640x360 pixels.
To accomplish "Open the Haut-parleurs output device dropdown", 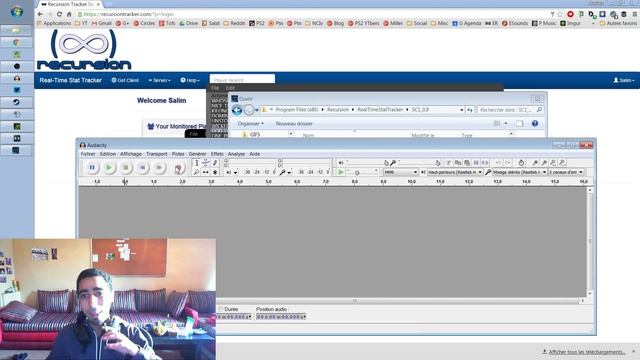I will (x=455, y=172).
